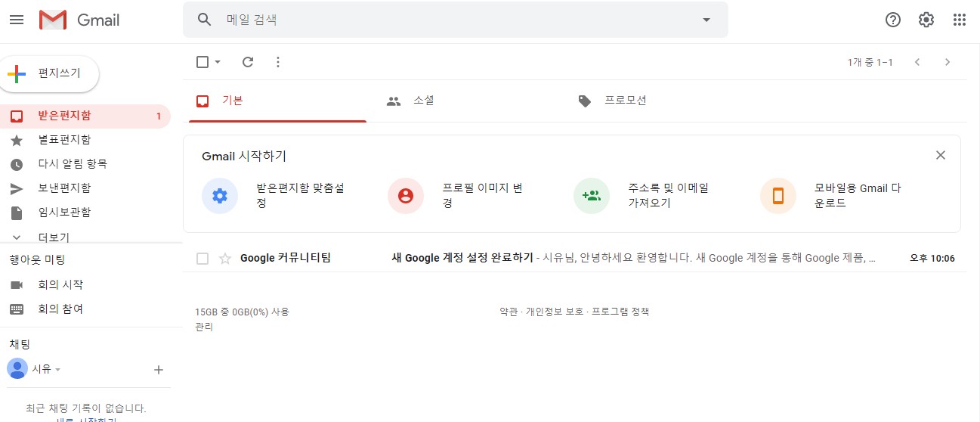Click the unread count 1 beside 받은편지함

(x=159, y=116)
